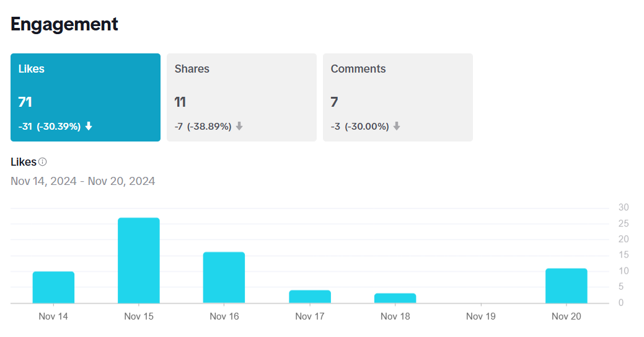644x337 pixels.
Task: Click the Nov 18 bar in the chart
Action: pos(395,298)
